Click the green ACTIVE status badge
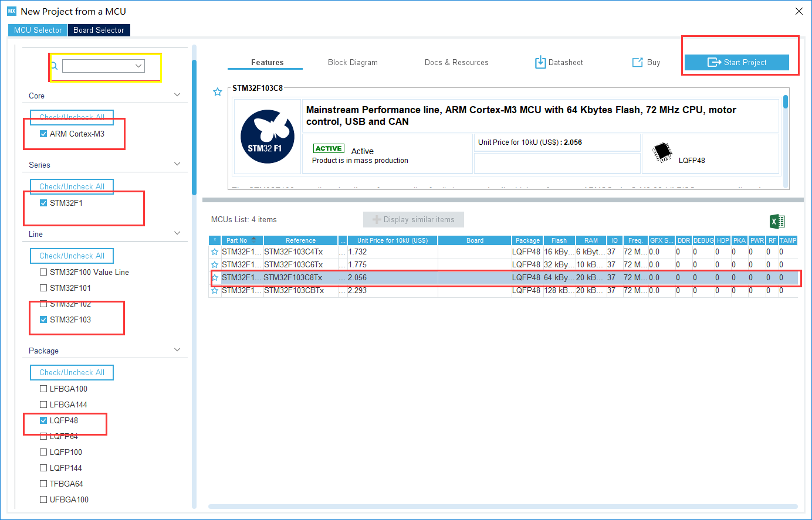 pyautogui.click(x=329, y=149)
